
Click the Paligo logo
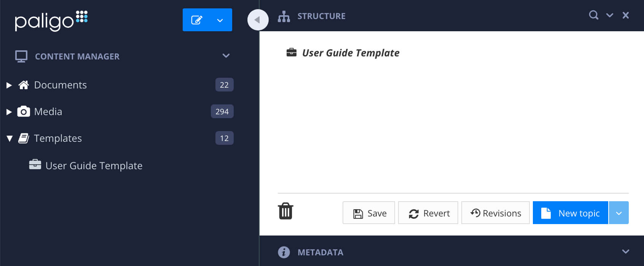click(51, 21)
